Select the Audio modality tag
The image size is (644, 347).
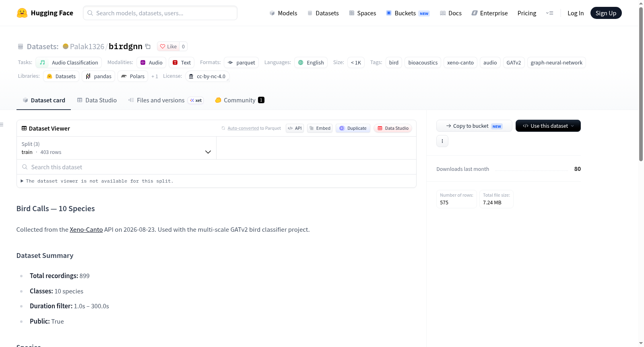[151, 62]
